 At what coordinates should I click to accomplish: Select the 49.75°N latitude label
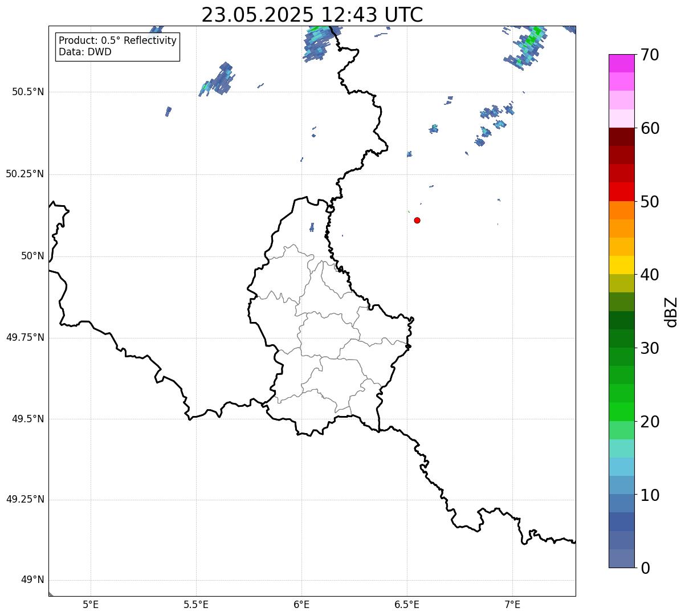[25, 337]
